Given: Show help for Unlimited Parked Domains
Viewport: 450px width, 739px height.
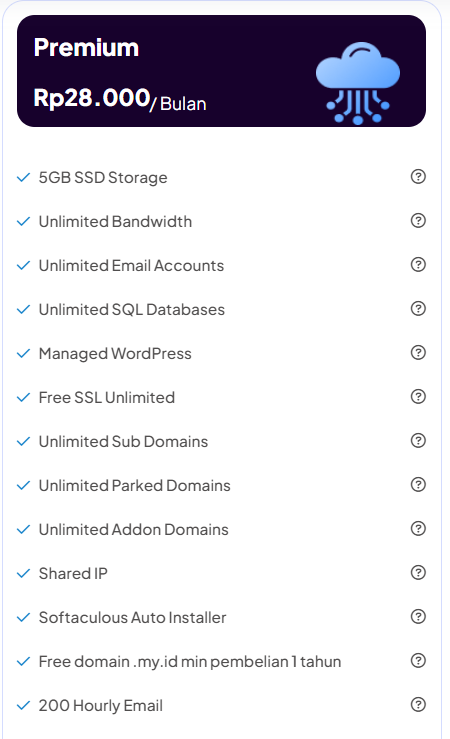Looking at the screenshot, I should pos(418,484).
